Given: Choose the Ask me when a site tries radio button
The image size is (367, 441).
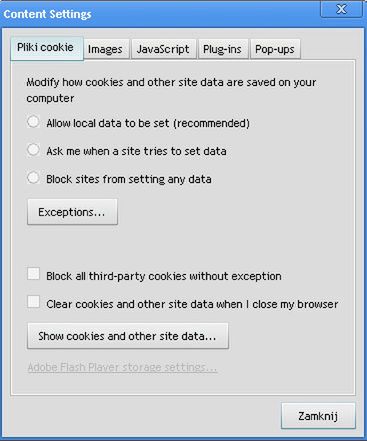Looking at the screenshot, I should 33,150.
